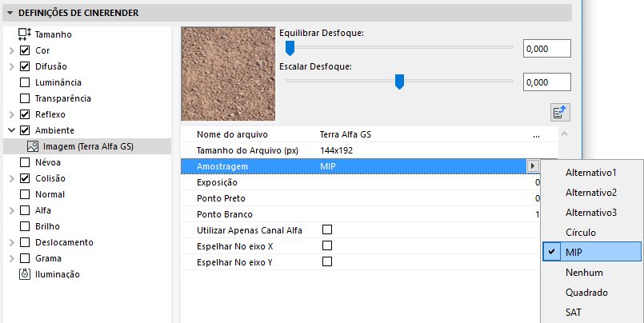
Task: Click the Terra Alfa GS texture preview
Action: pos(228,74)
